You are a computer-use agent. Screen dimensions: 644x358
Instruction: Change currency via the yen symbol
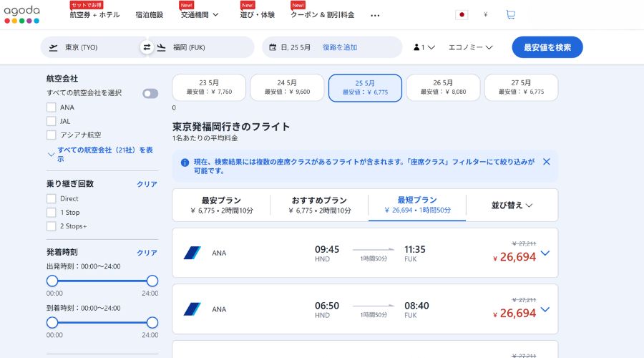point(485,15)
